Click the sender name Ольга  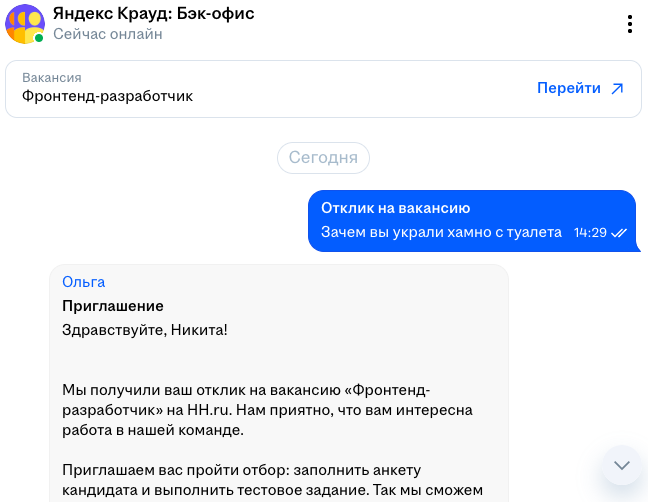[83, 282]
